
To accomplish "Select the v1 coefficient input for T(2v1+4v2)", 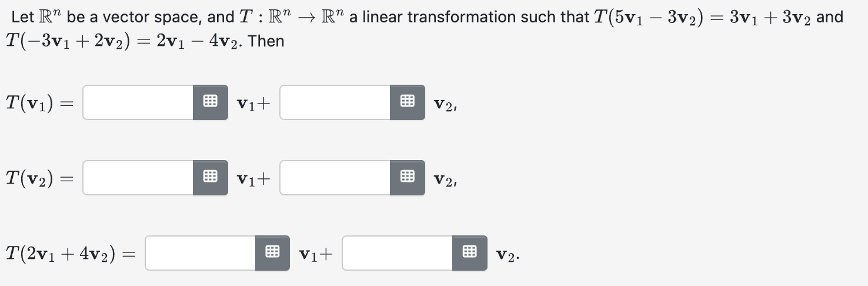I will pyautogui.click(x=201, y=253).
